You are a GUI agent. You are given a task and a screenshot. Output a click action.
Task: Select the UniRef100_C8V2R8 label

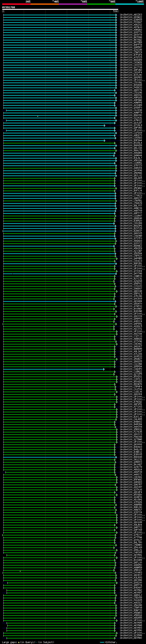tap(131, 223)
